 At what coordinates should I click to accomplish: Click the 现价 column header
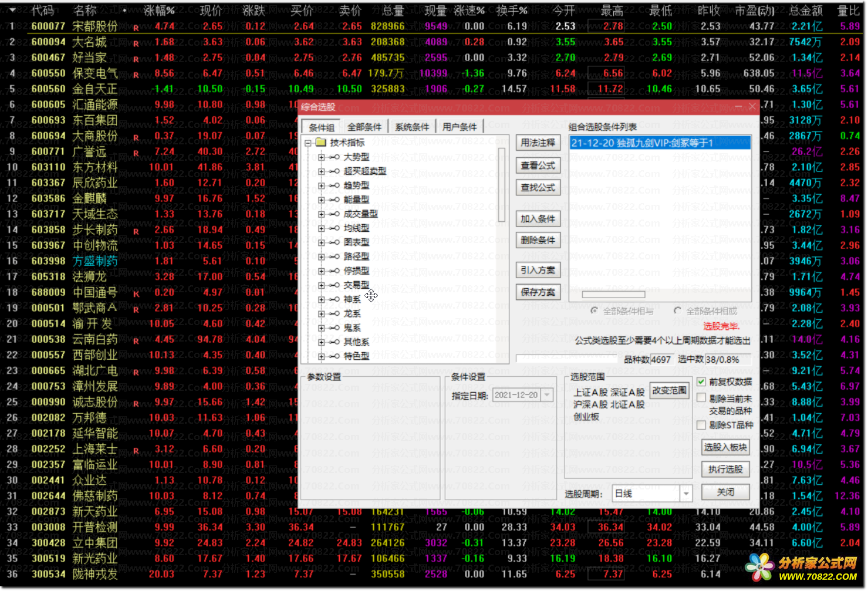point(211,11)
